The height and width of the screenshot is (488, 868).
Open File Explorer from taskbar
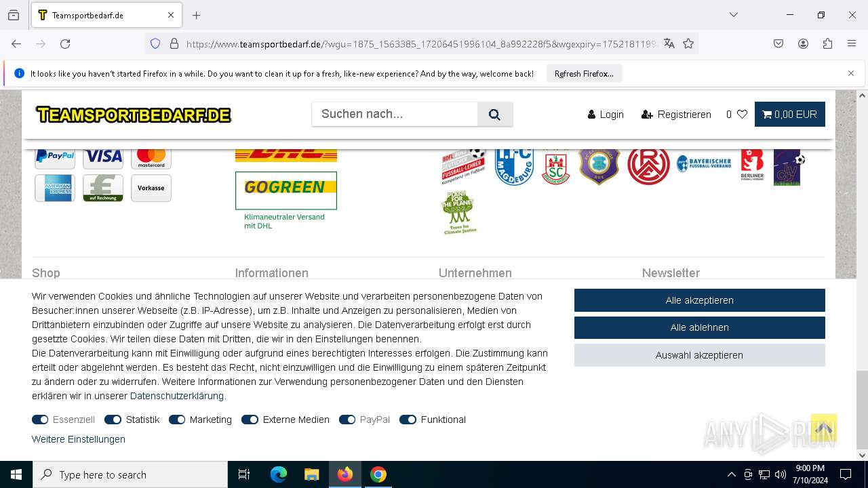tap(311, 474)
